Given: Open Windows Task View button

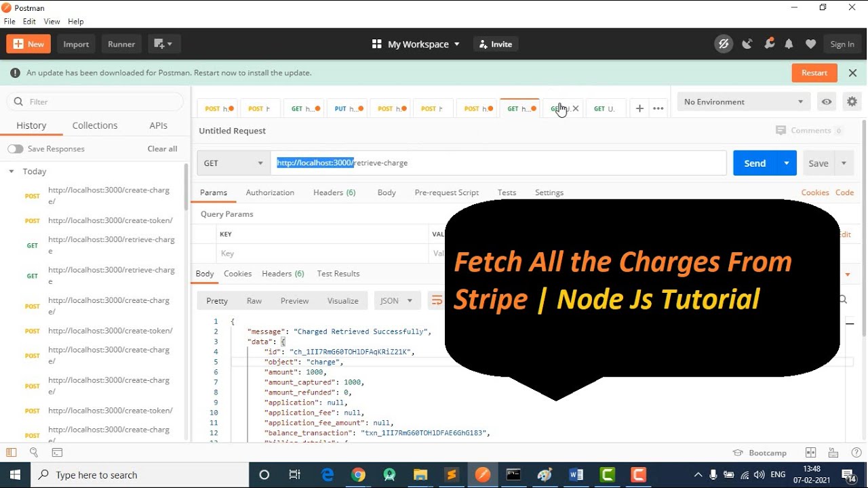Looking at the screenshot, I should (295, 474).
